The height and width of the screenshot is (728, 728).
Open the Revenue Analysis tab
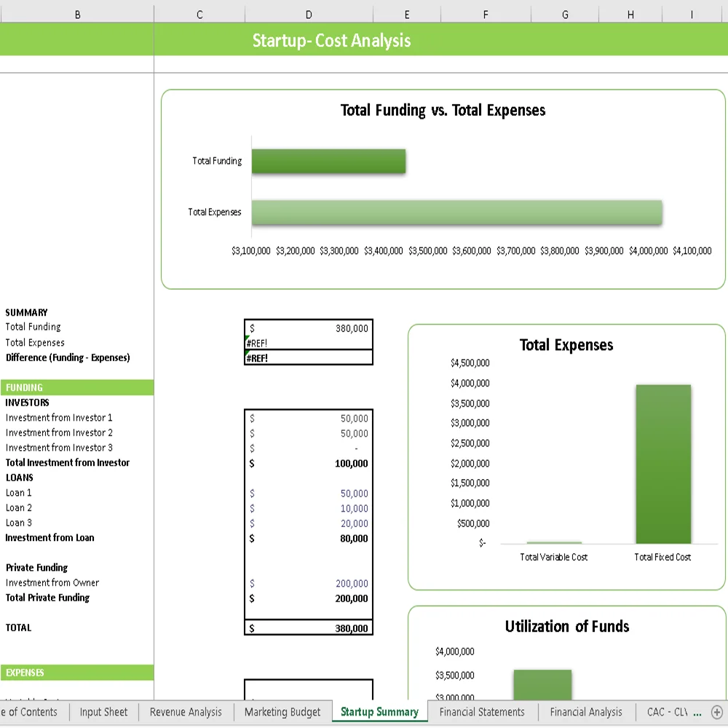[x=186, y=712]
